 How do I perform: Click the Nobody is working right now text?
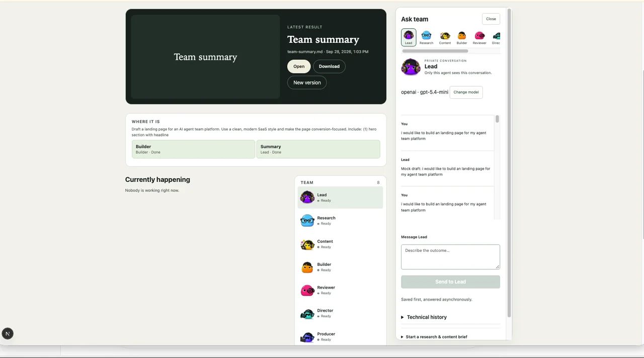[x=152, y=190]
